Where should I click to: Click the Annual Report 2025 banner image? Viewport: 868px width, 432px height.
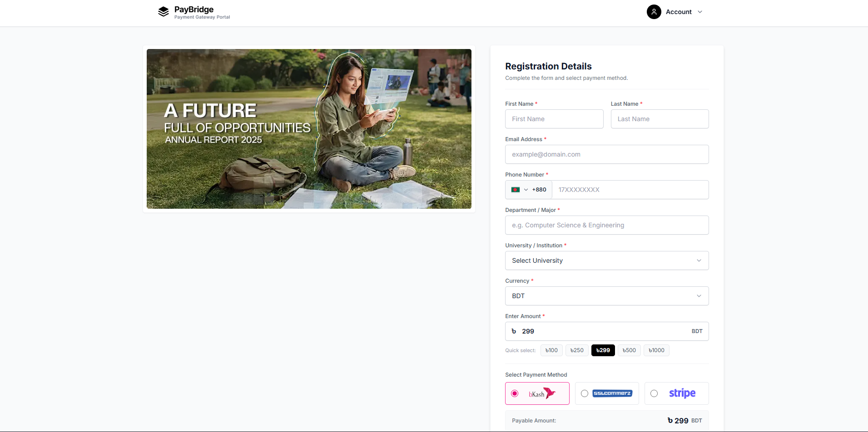(x=309, y=129)
